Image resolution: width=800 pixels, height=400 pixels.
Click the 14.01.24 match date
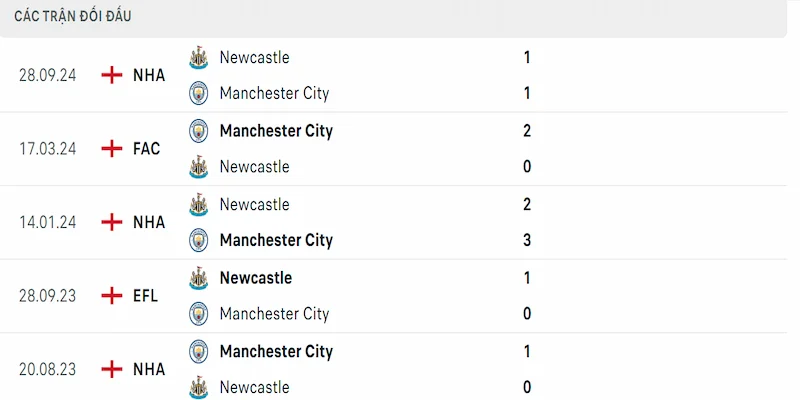tap(48, 222)
